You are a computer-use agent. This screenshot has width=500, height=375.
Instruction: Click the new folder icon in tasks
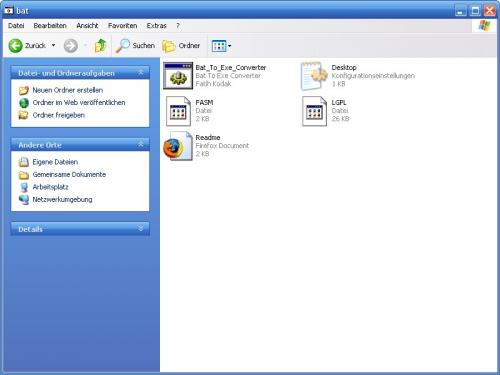(x=24, y=90)
